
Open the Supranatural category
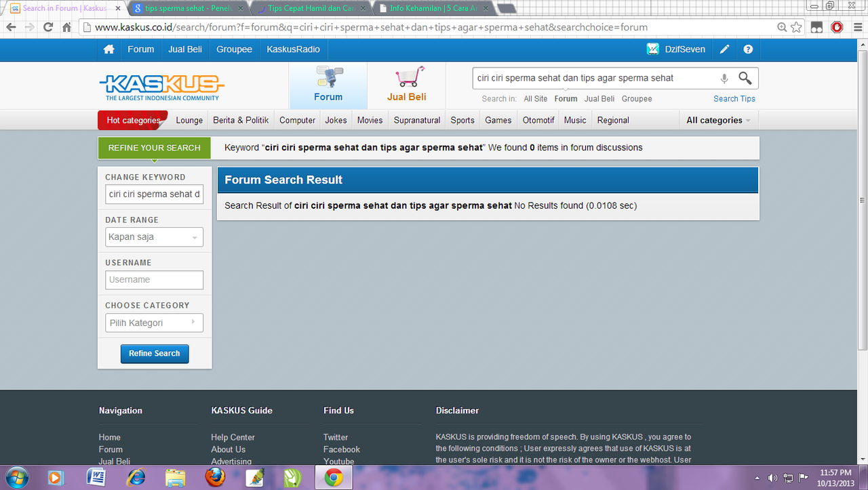[x=417, y=120]
